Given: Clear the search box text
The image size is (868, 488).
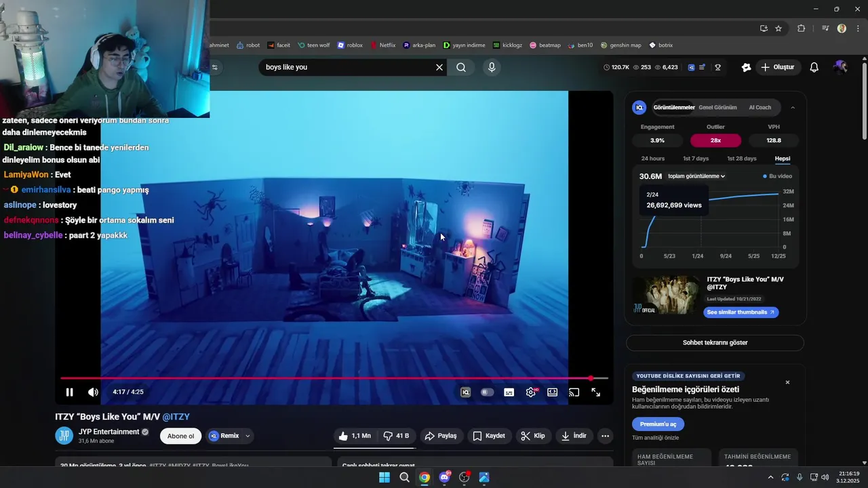Looking at the screenshot, I should coord(439,67).
